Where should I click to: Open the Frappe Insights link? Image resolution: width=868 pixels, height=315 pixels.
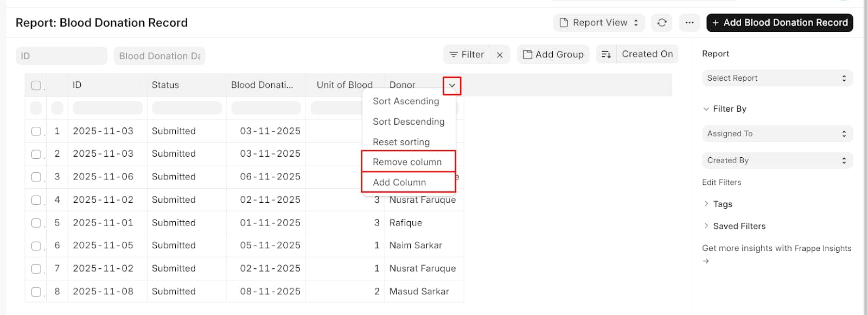click(x=823, y=248)
